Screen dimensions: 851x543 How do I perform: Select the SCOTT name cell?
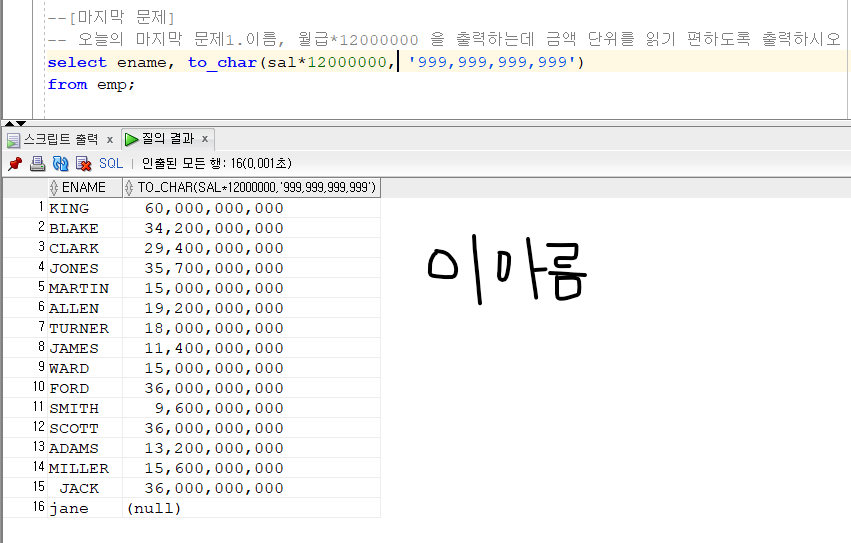[85, 428]
